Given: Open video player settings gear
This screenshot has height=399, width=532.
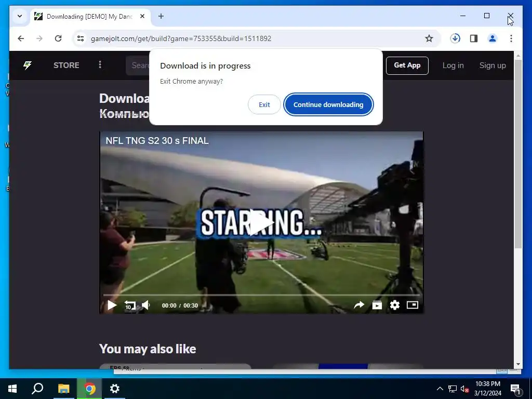Looking at the screenshot, I should [395, 305].
